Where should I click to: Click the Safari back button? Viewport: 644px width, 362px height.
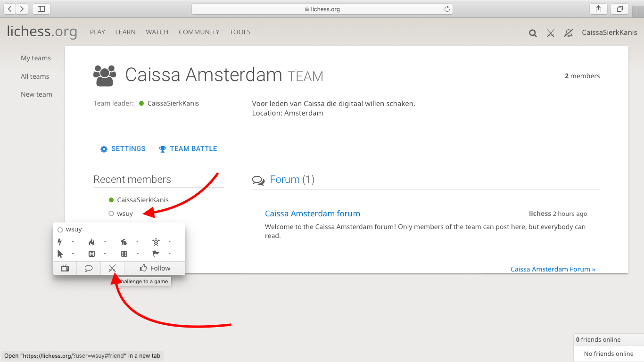(9, 8)
